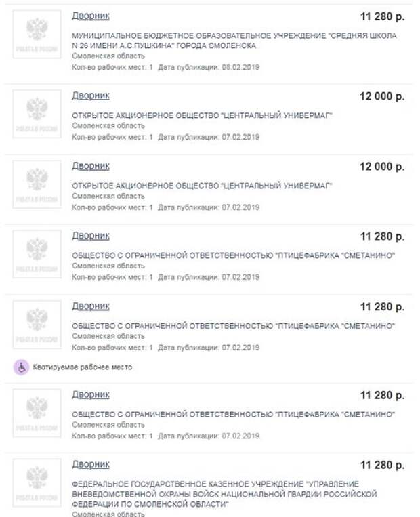Screen dimensions: 420x517
Task: Click logo of first Центральный Универмаг listing
Action: [37, 113]
